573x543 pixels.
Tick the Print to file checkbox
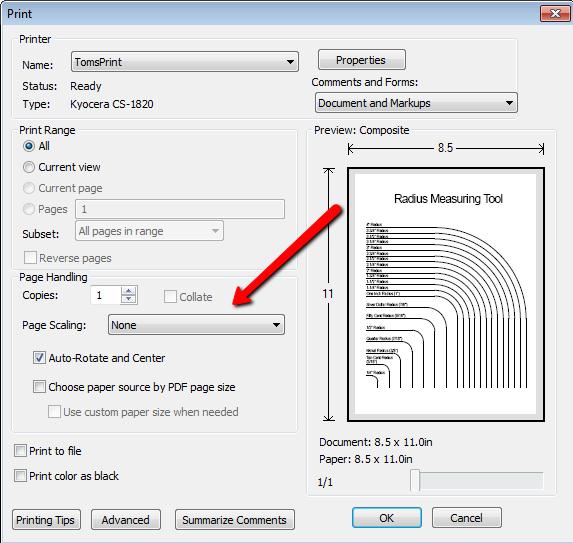pos(20,451)
